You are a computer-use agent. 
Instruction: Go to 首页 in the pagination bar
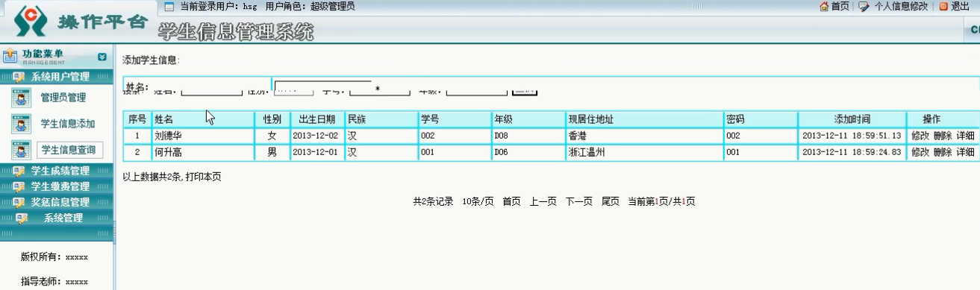(x=511, y=201)
